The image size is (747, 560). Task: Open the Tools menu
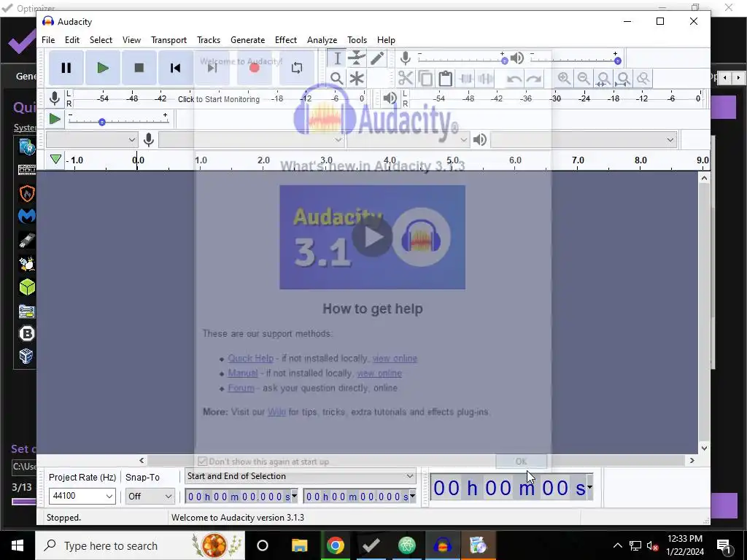pyautogui.click(x=357, y=40)
